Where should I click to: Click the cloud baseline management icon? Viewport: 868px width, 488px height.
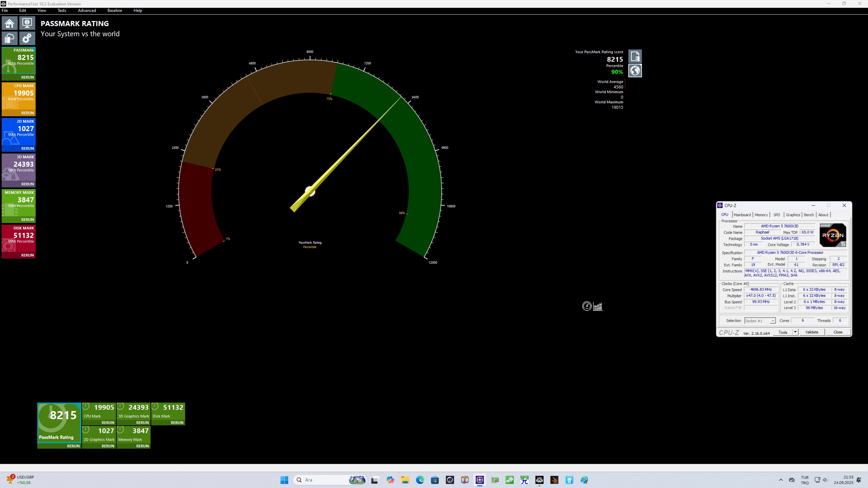click(x=9, y=38)
